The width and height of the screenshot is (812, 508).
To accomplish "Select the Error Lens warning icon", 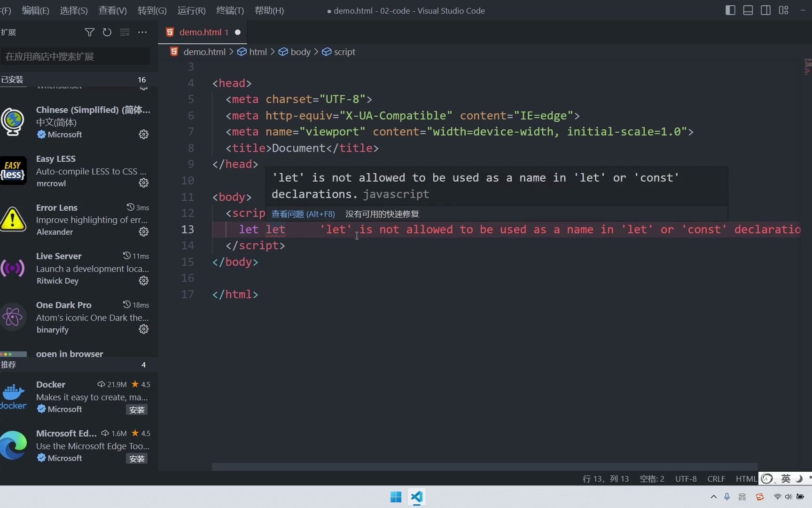I will tap(13, 219).
